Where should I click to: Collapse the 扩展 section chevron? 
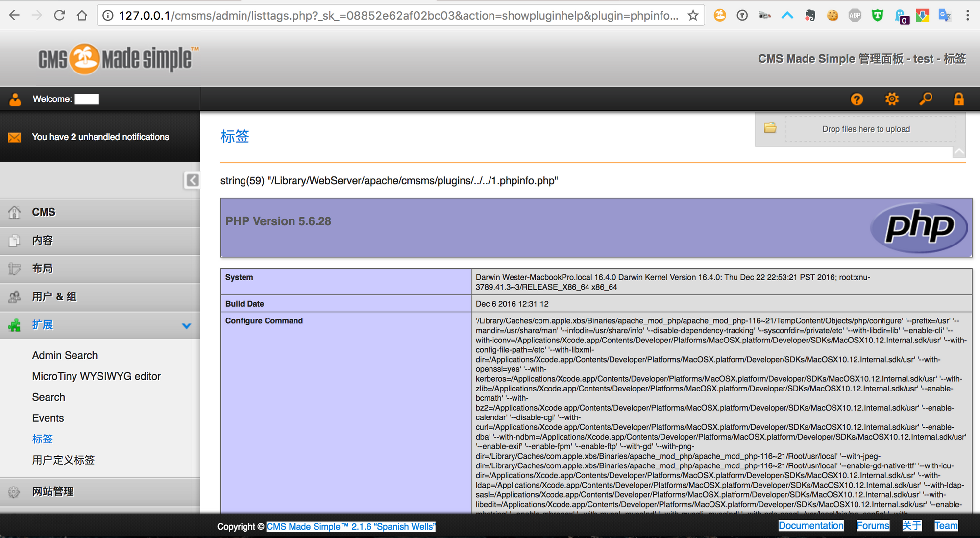point(186,325)
